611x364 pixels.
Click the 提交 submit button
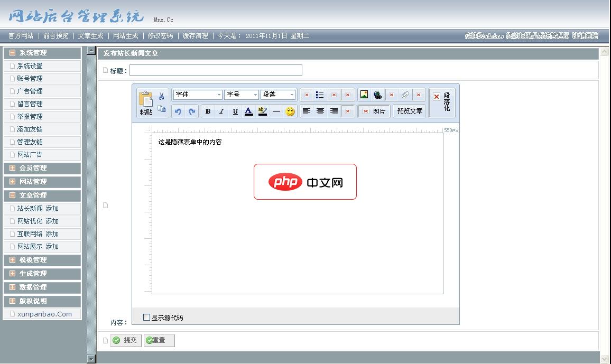(125, 340)
